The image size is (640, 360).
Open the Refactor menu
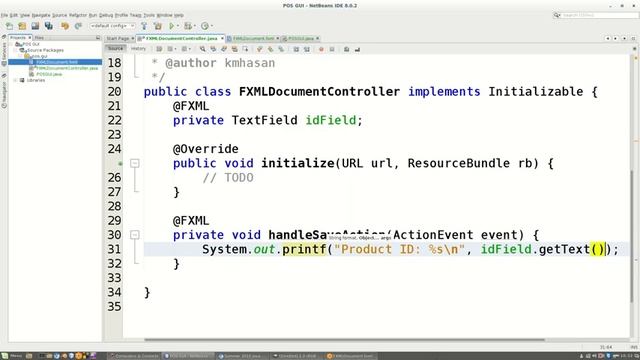pyautogui.click(x=78, y=15)
